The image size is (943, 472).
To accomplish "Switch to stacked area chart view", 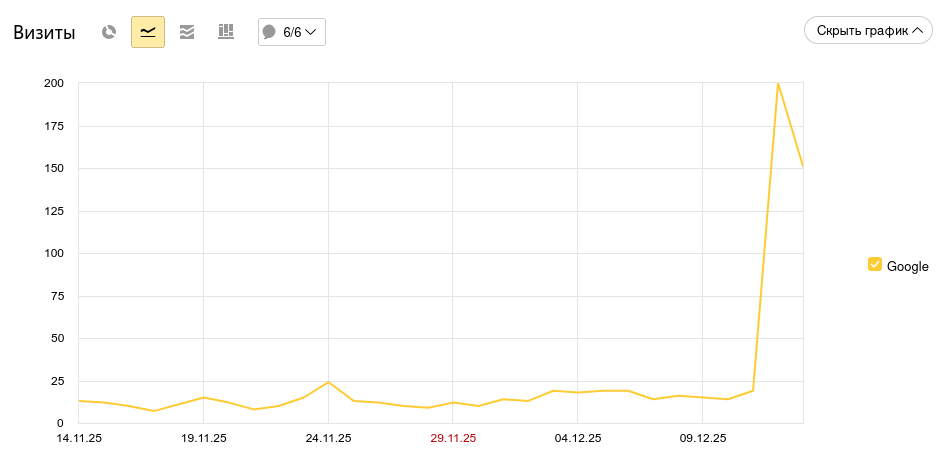I will point(187,32).
